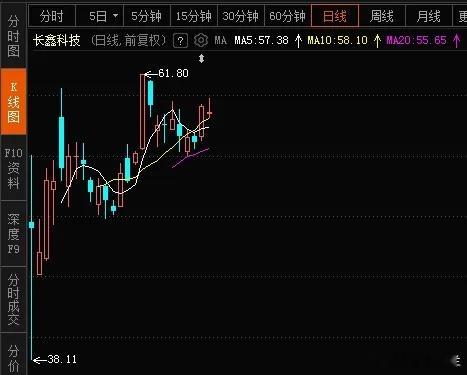467x375 pixels.
Task: Select K线图 in the left sidebar
Action: (13, 101)
